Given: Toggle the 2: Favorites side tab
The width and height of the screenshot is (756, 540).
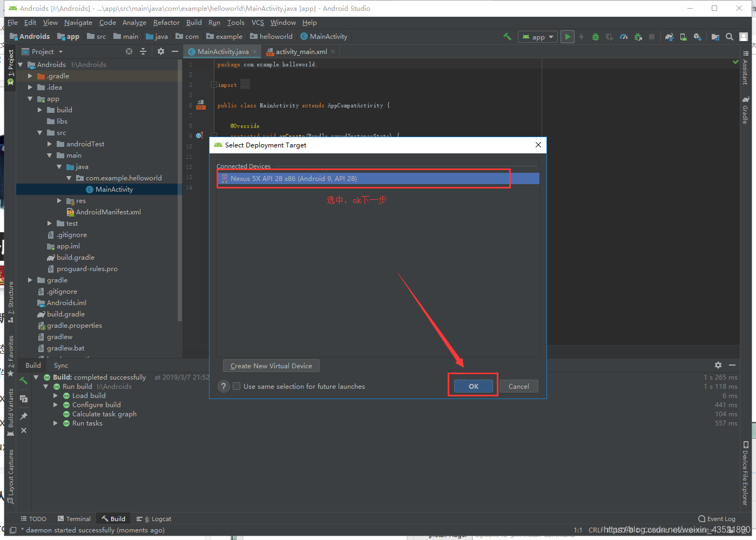Looking at the screenshot, I should [11, 356].
